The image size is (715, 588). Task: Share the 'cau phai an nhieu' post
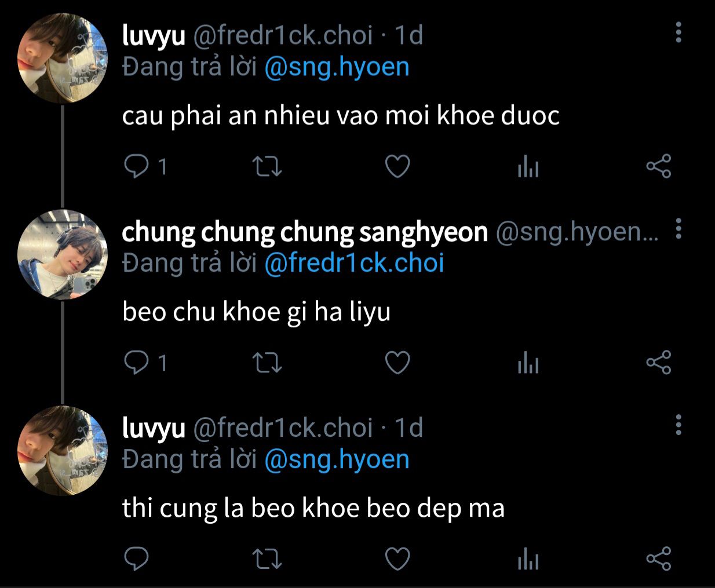click(658, 167)
